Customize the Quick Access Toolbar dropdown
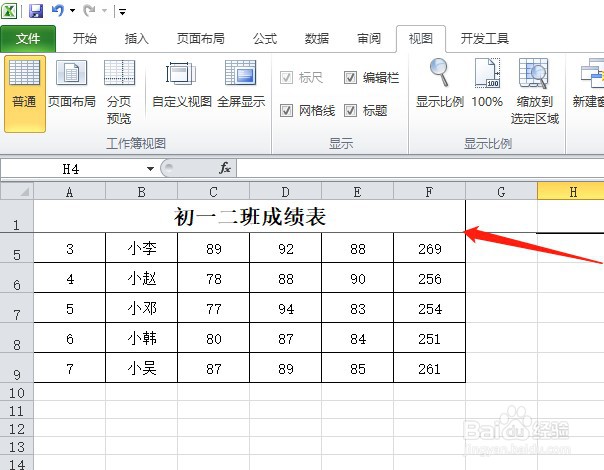 click(x=122, y=12)
